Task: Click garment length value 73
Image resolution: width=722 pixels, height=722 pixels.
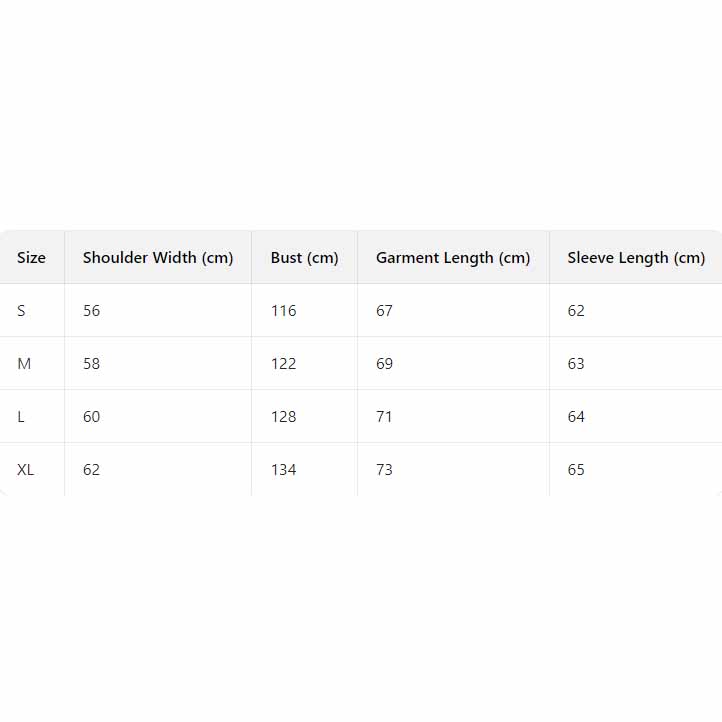Action: point(385,470)
